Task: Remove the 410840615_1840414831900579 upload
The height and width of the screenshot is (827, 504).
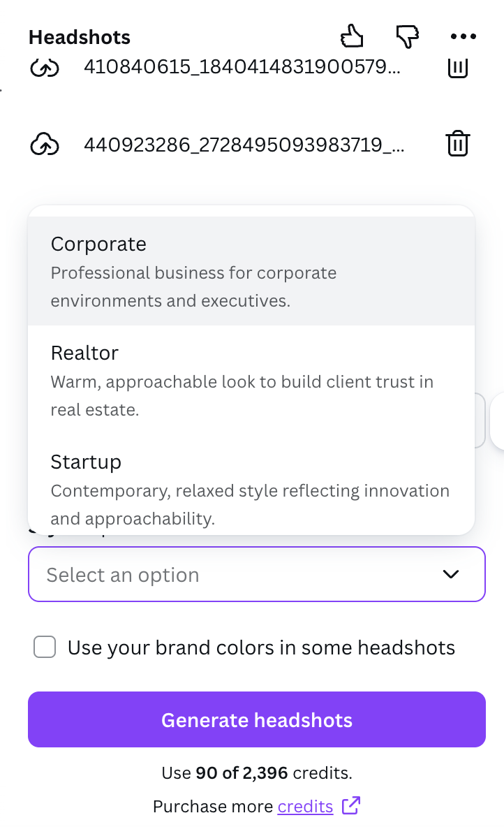Action: point(458,67)
